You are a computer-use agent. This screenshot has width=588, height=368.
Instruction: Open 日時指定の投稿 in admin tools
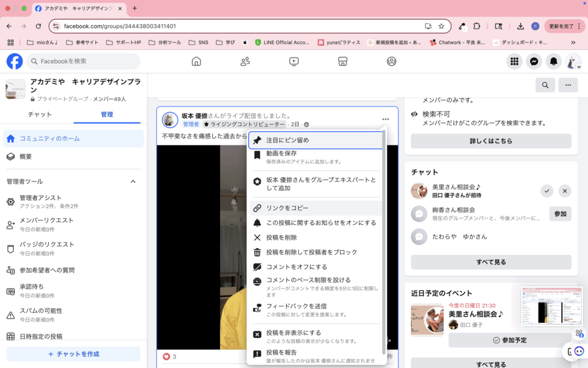tap(73, 336)
